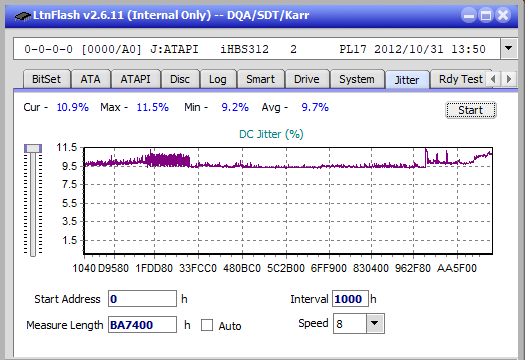Click the y-axis label 1.5

pyautogui.click(x=69, y=240)
